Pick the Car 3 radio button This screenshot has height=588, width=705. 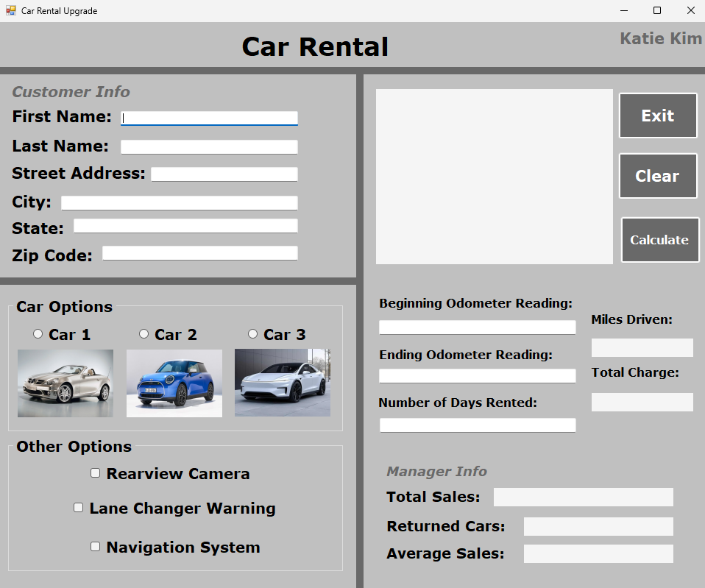tap(253, 334)
